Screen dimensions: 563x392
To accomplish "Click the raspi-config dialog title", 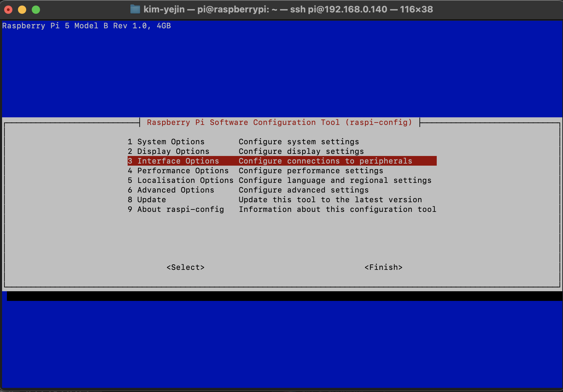I will click(279, 122).
